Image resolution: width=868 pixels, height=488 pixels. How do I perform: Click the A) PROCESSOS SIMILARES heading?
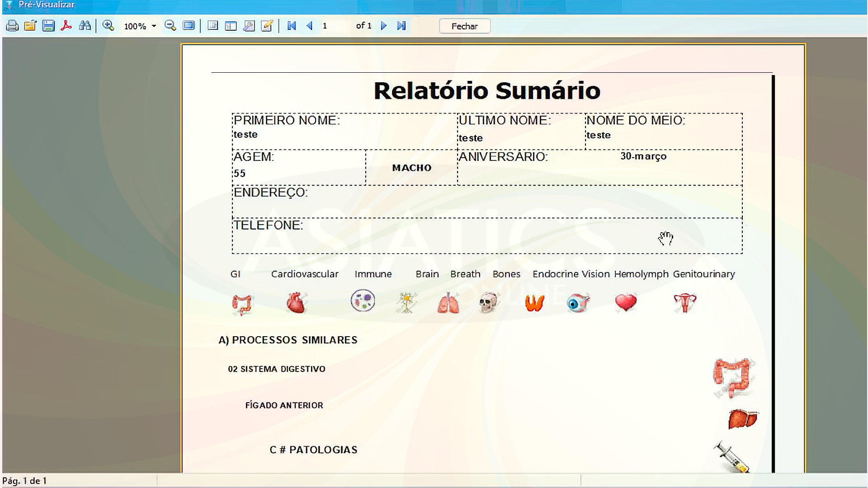tap(288, 340)
